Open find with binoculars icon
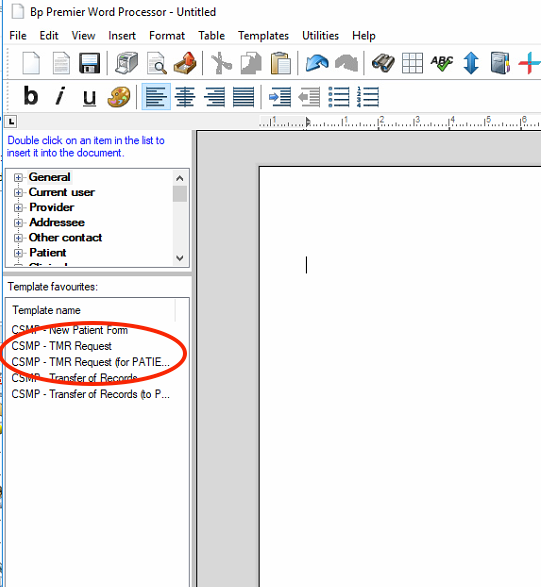Image resolution: width=541 pixels, height=587 pixels. 383,63
